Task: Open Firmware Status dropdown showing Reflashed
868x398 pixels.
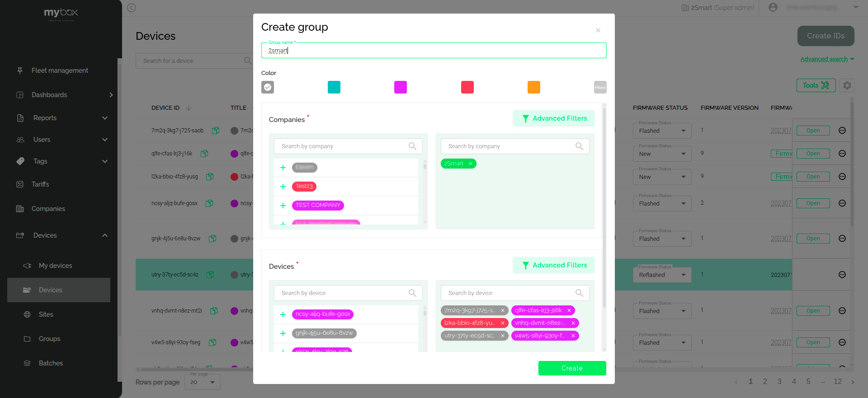Action: (x=662, y=275)
